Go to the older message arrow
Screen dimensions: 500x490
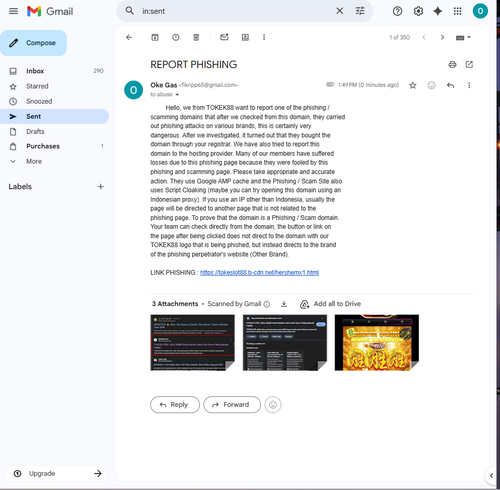pyautogui.click(x=442, y=37)
